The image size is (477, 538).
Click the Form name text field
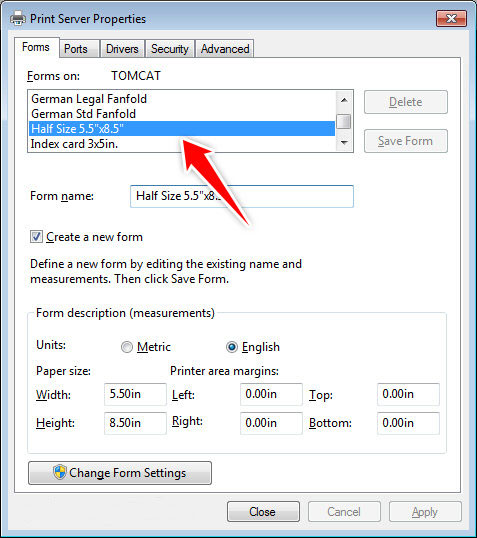tap(242, 196)
